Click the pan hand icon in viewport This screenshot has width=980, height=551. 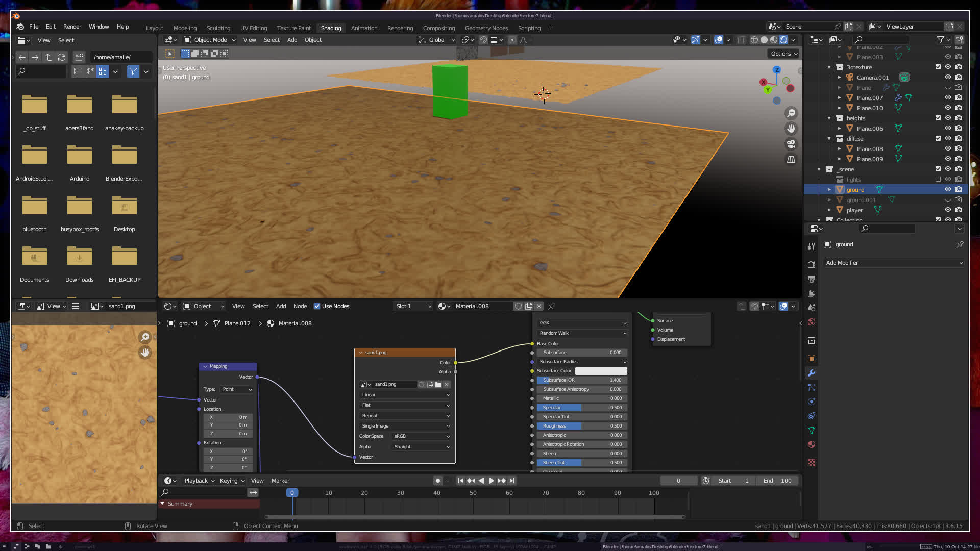pyautogui.click(x=791, y=129)
